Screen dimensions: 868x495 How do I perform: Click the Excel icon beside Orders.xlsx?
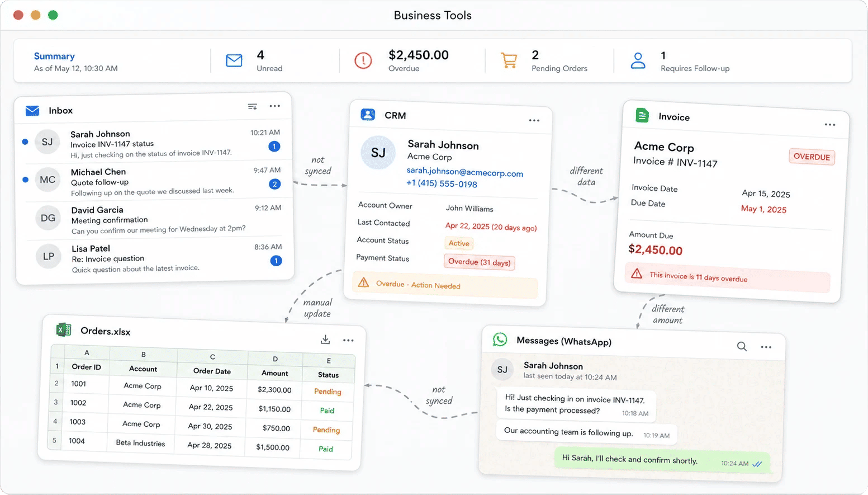click(64, 329)
